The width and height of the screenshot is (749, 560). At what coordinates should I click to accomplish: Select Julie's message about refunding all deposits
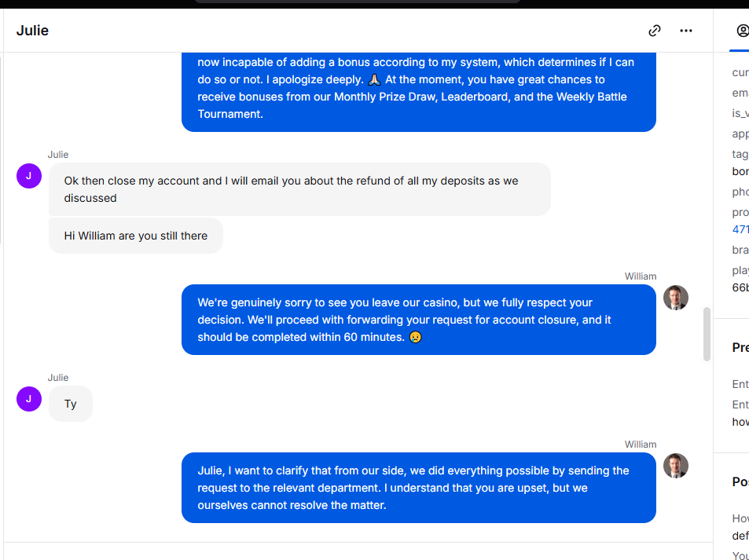click(299, 189)
